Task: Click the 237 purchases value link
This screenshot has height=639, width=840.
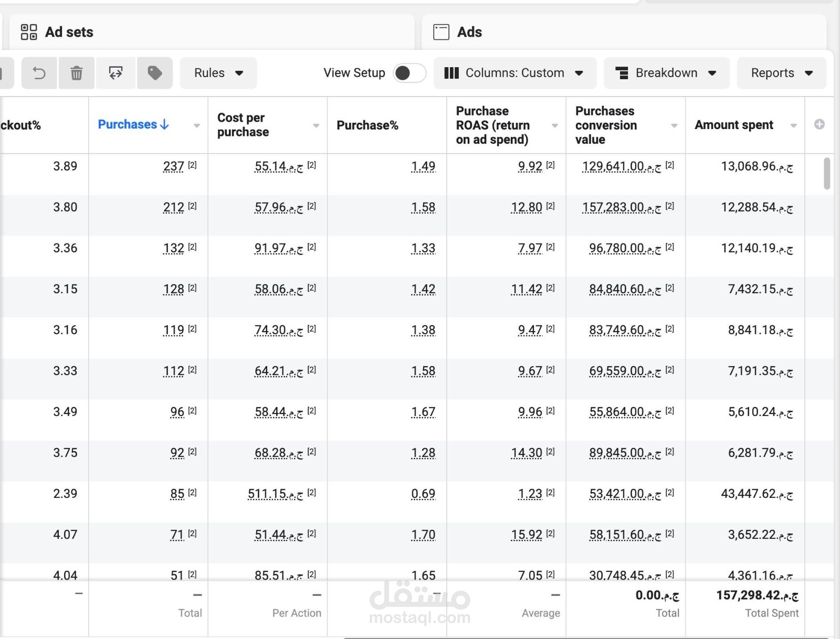Action: point(173,166)
